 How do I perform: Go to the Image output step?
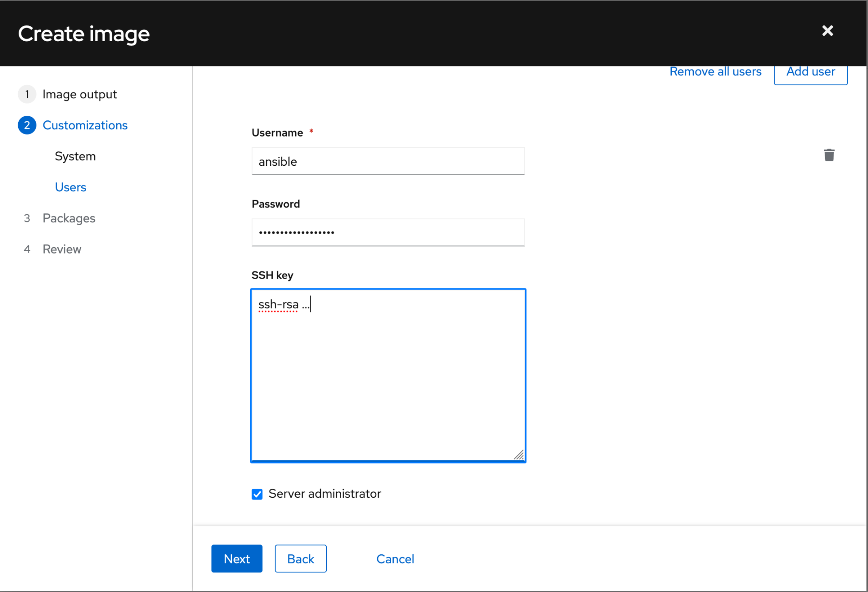[80, 94]
